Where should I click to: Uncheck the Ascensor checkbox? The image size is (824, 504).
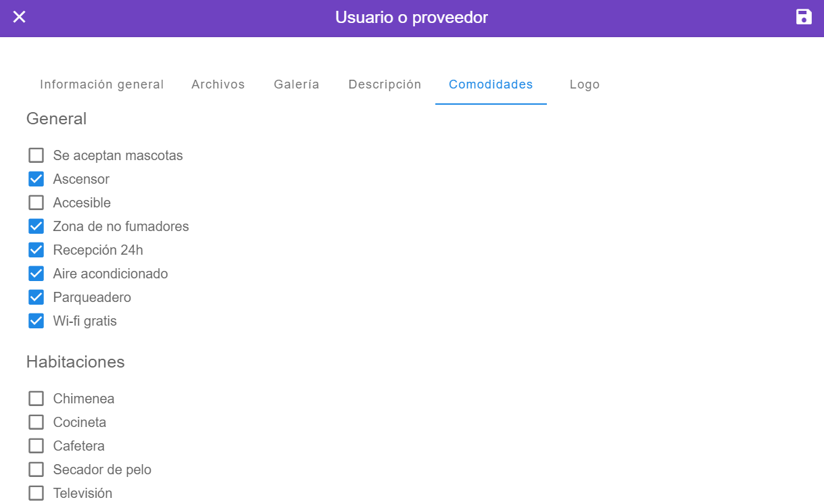pos(37,179)
